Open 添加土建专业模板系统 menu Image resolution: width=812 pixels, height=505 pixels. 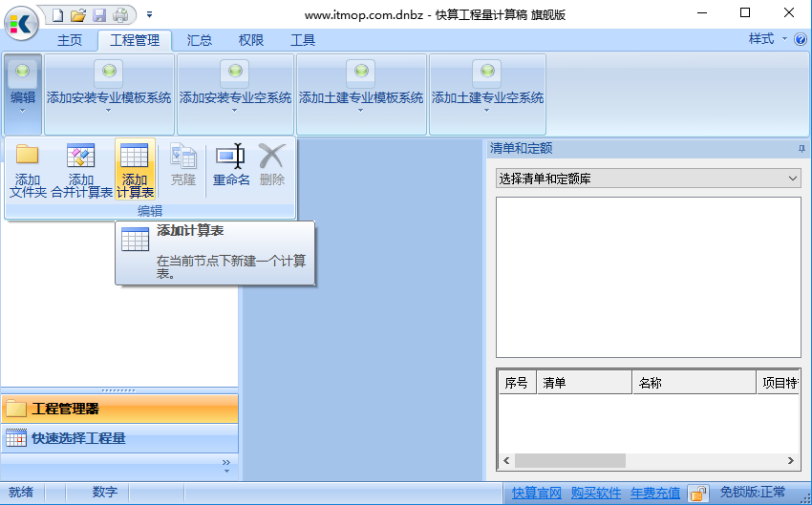point(361,95)
